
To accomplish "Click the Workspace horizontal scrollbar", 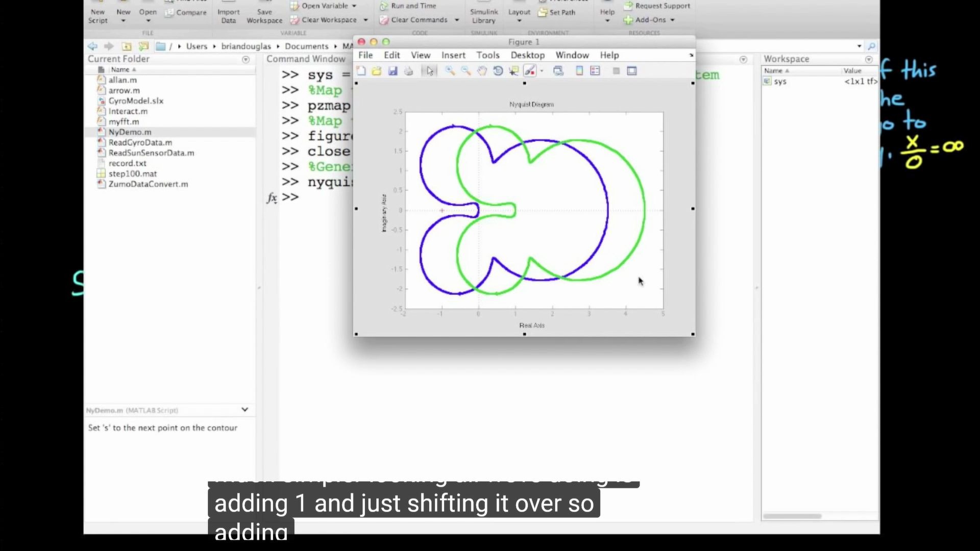I will 792,516.
